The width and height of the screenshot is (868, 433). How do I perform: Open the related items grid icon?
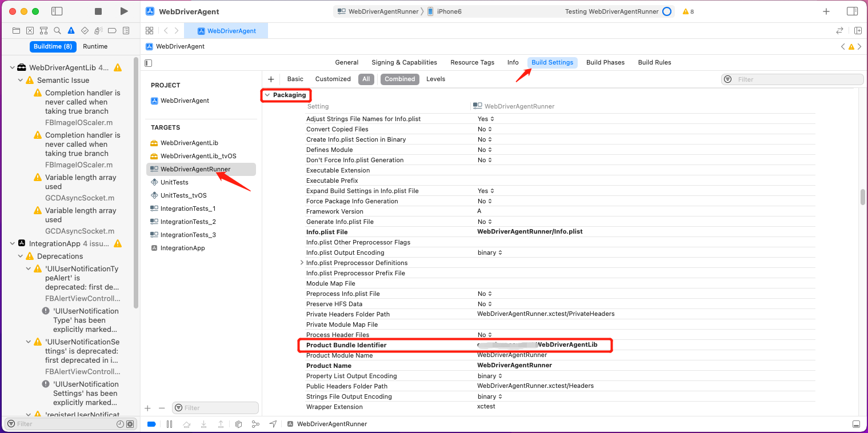pos(150,31)
